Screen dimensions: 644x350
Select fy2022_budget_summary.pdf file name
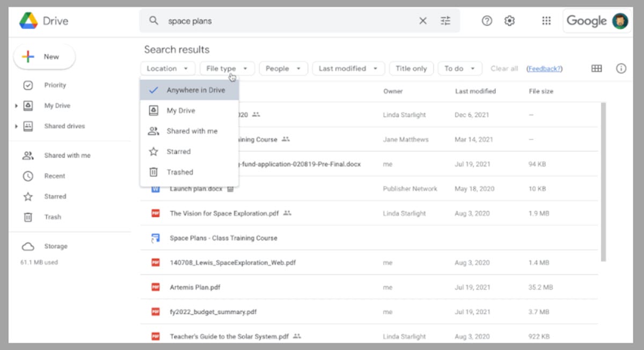pos(213,312)
